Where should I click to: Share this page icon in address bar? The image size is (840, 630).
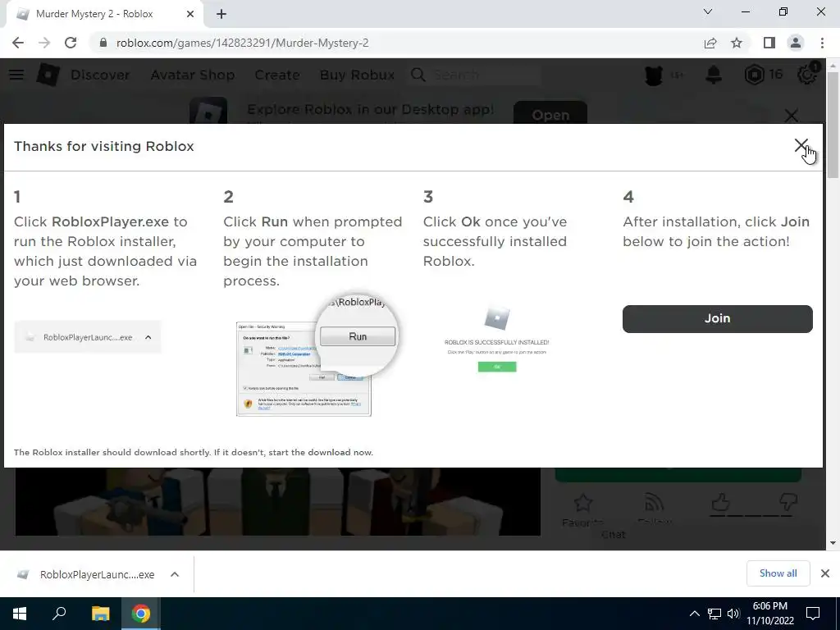pos(710,43)
